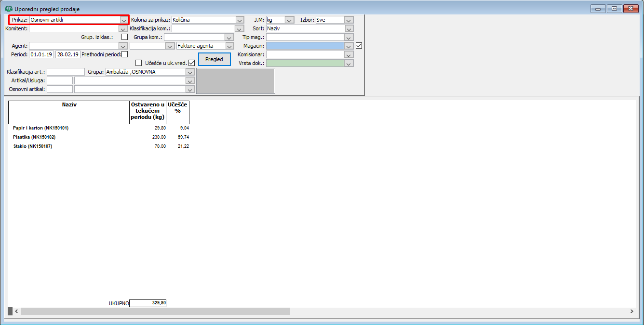Click the Klasifikacija art. input field
The image size is (644, 325).
(66, 72)
